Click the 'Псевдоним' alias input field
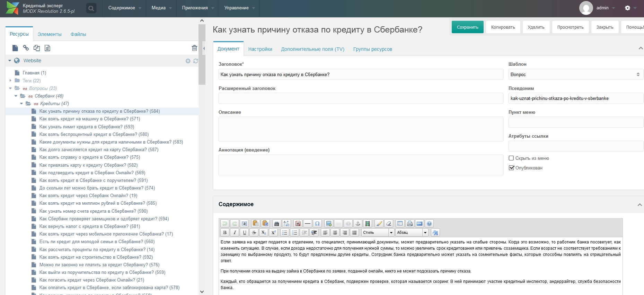Viewport: 644px width, 295px height. (x=576, y=99)
